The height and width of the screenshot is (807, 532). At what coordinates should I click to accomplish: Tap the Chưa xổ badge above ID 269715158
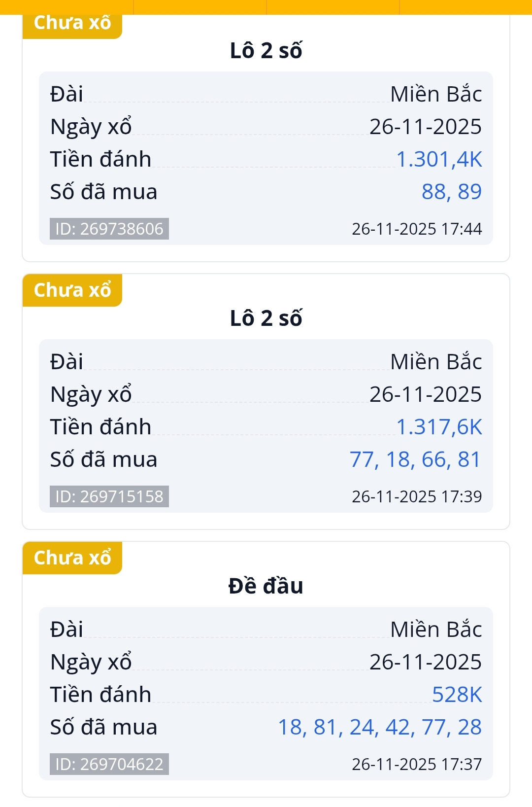(72, 290)
